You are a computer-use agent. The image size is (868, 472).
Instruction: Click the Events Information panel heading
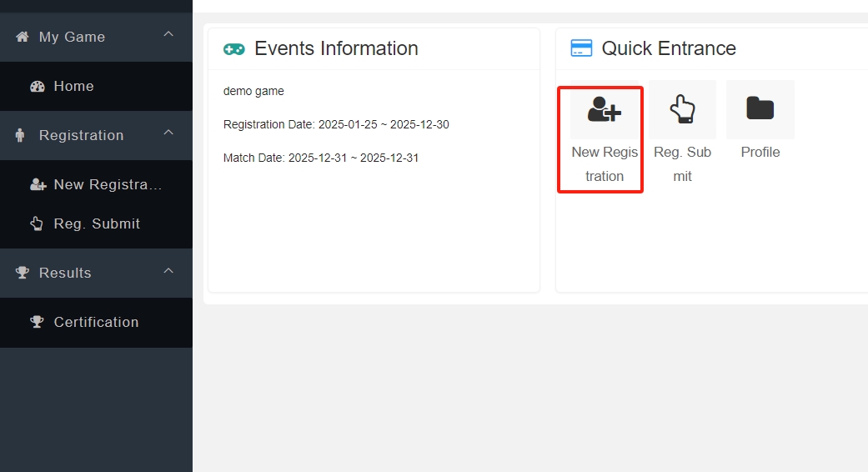tap(336, 48)
